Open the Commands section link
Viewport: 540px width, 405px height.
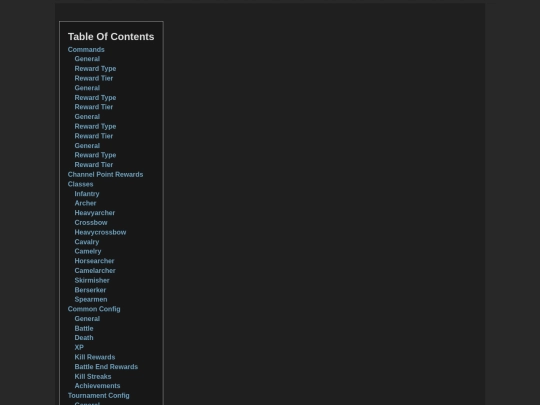pos(86,50)
